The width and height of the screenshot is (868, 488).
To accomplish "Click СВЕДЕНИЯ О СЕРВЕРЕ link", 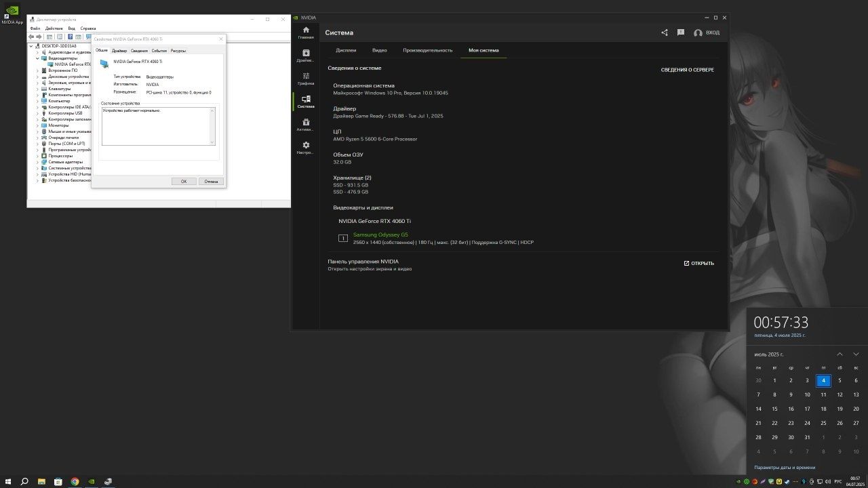I will click(x=688, y=70).
